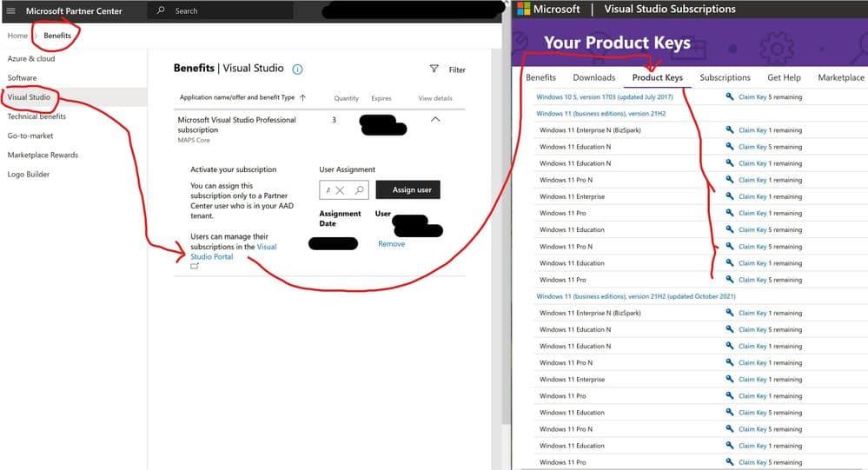
Task: Click the Assign user button
Action: [408, 190]
